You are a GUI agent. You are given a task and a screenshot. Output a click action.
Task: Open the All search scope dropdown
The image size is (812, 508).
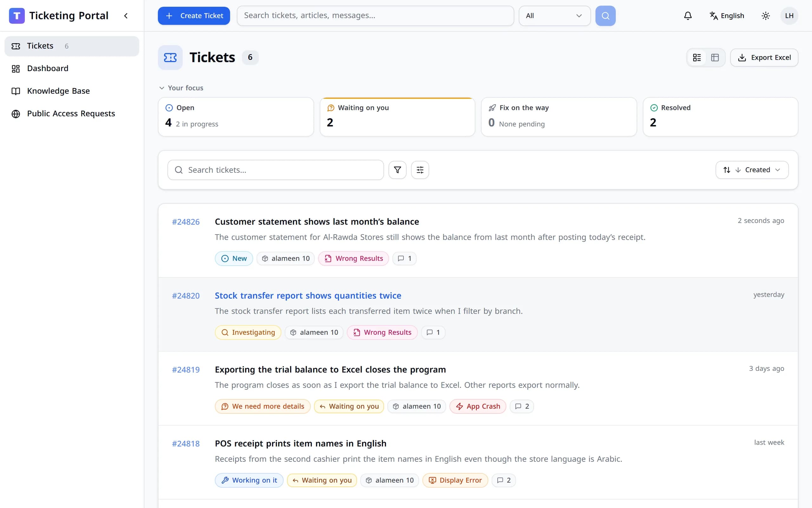coord(555,16)
